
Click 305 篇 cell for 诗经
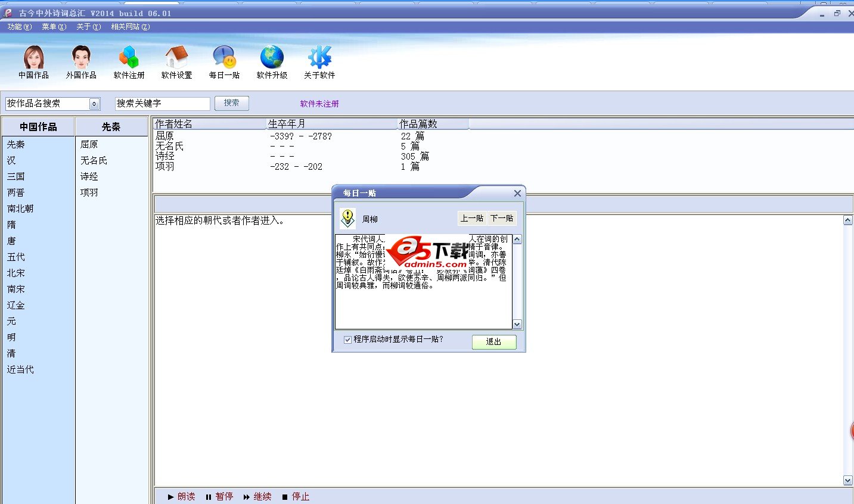click(x=415, y=157)
